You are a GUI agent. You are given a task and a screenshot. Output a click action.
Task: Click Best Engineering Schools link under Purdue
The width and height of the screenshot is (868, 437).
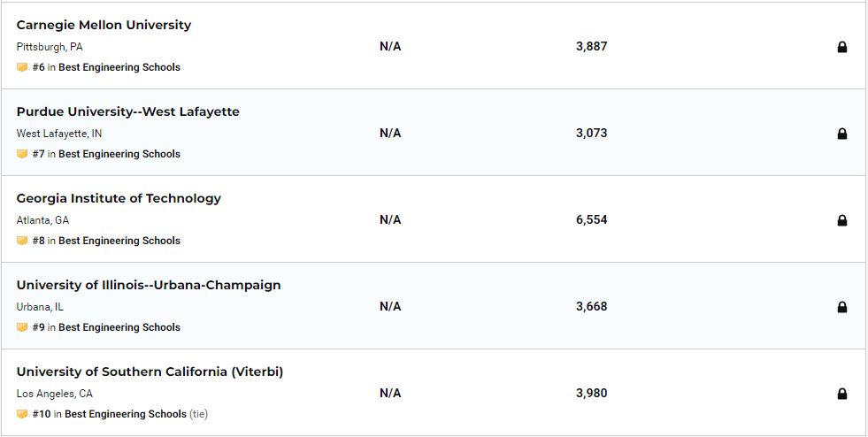click(119, 154)
